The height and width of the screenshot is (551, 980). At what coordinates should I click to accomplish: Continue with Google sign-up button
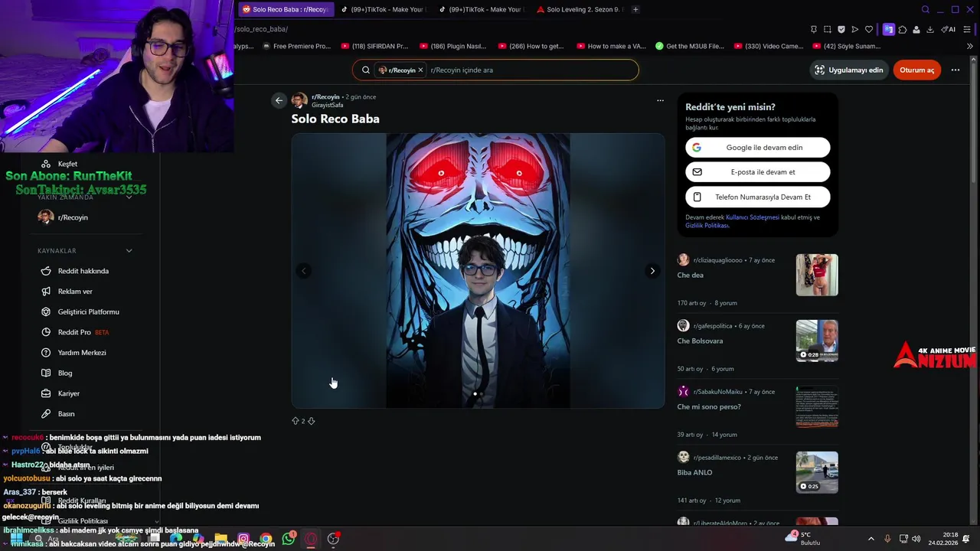click(x=758, y=148)
